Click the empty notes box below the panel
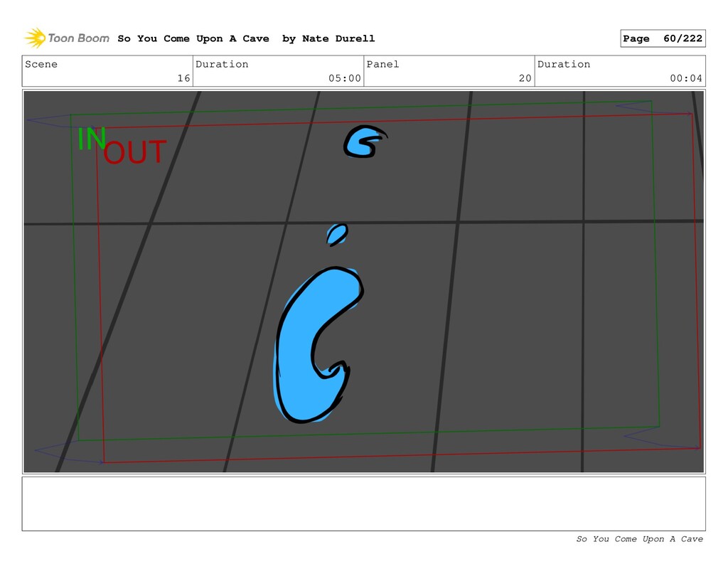 (x=363, y=504)
